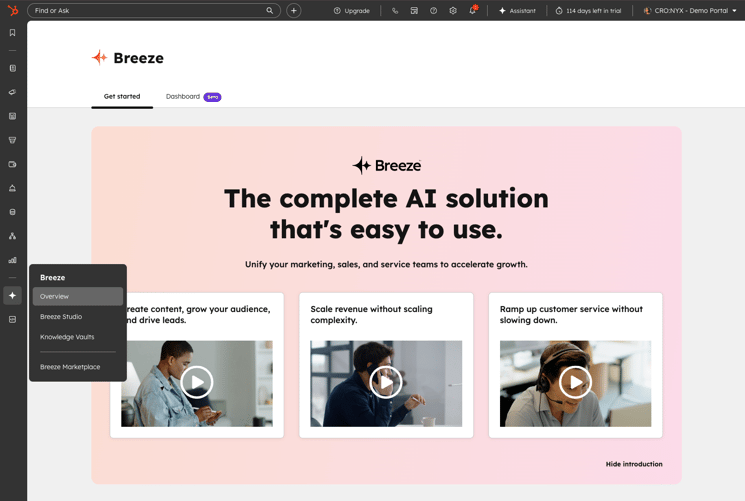This screenshot has width=745, height=501.
Task: Open the marketplace icon in the top bar
Action: 414,10
